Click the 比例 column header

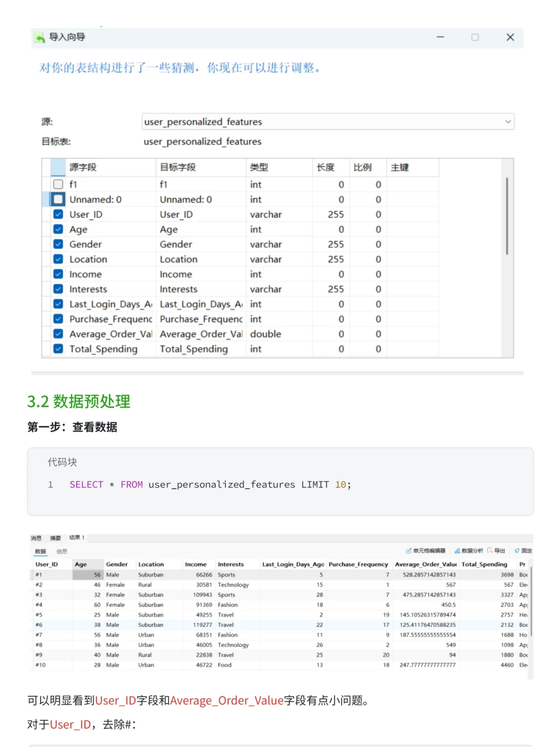coord(368,167)
